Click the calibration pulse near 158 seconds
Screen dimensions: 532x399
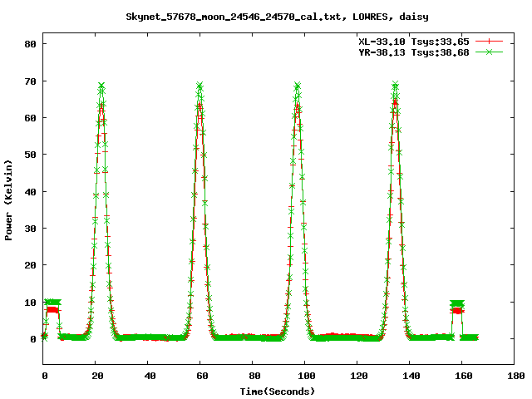[457, 307]
